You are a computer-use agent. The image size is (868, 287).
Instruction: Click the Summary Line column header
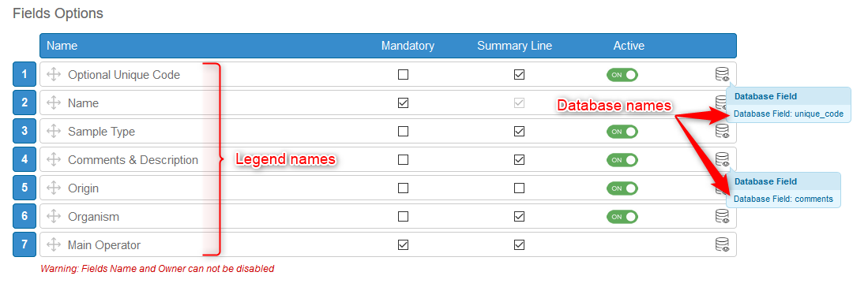(514, 46)
